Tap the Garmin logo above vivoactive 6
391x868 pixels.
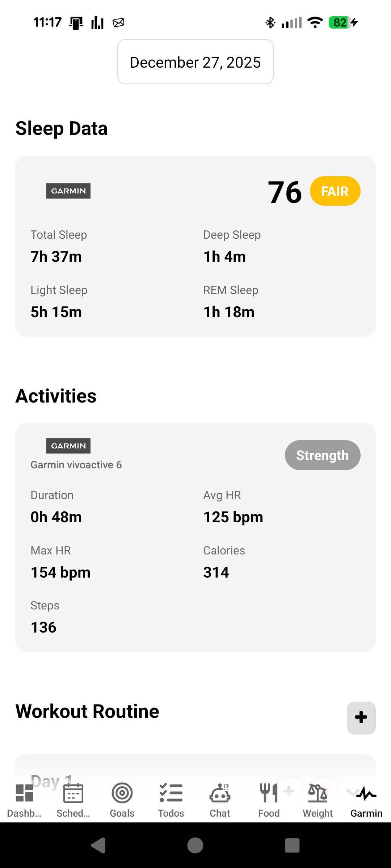[x=68, y=446]
